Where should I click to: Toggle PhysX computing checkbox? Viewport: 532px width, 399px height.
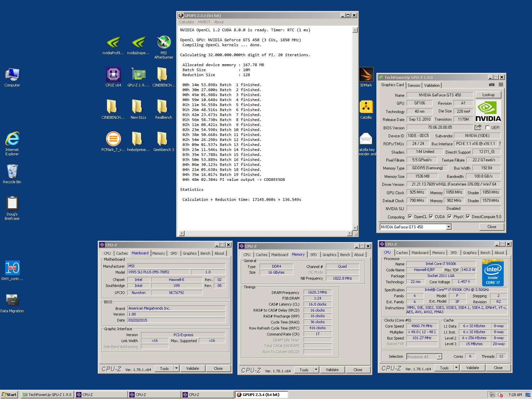click(450, 217)
